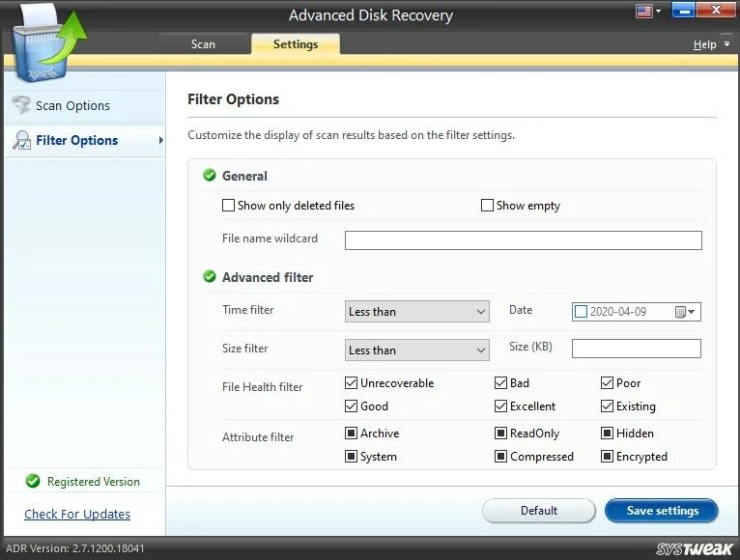Toggle the Encrypted attribute checkbox
This screenshot has height=560, width=740.
pos(607,457)
